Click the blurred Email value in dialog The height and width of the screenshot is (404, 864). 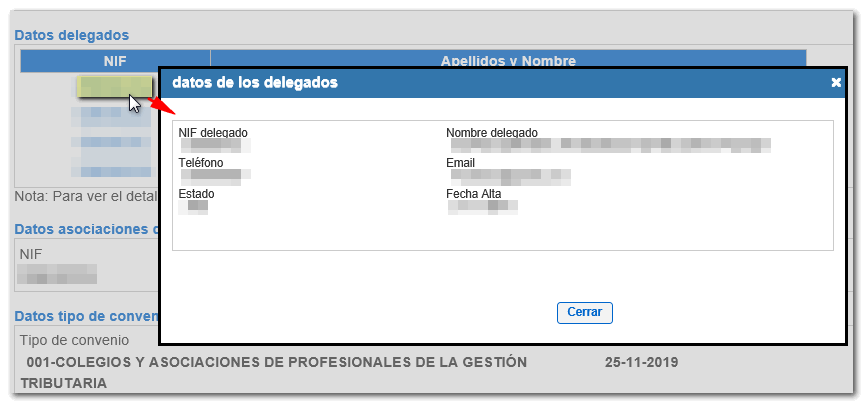click(510, 177)
